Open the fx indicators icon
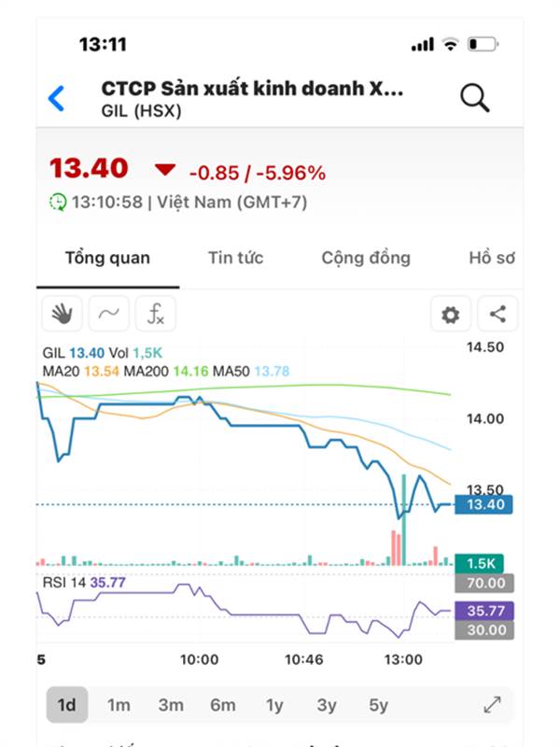The image size is (560, 747). coord(155,315)
